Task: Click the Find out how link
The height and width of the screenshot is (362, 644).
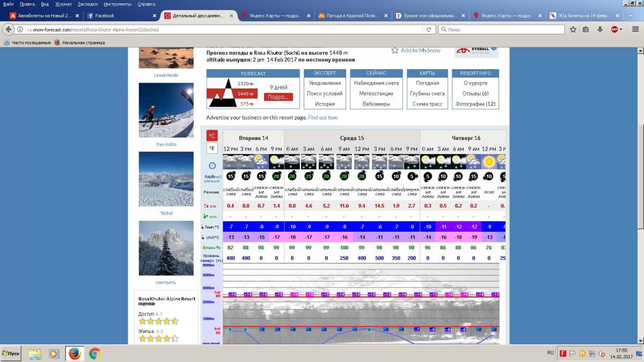Action: (323, 117)
